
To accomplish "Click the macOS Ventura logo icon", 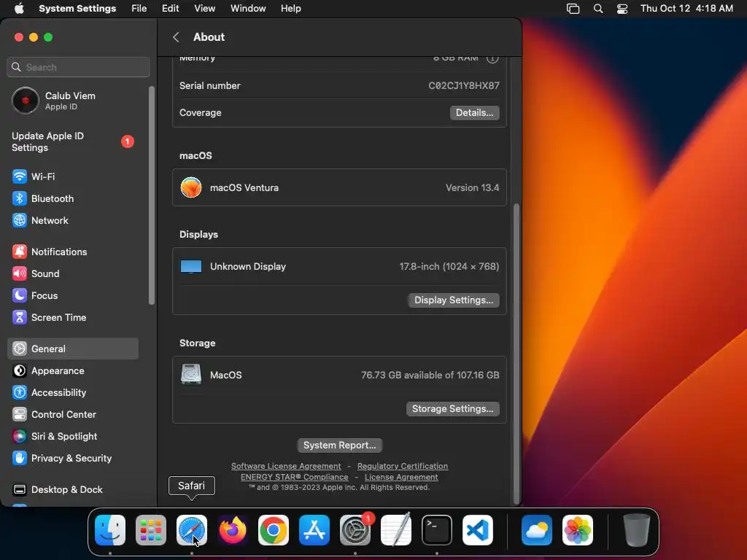I will 191,187.
